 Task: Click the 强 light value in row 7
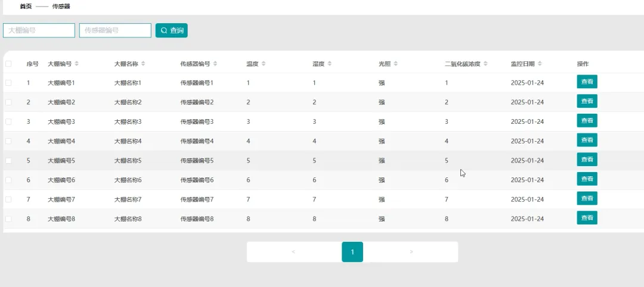click(382, 199)
